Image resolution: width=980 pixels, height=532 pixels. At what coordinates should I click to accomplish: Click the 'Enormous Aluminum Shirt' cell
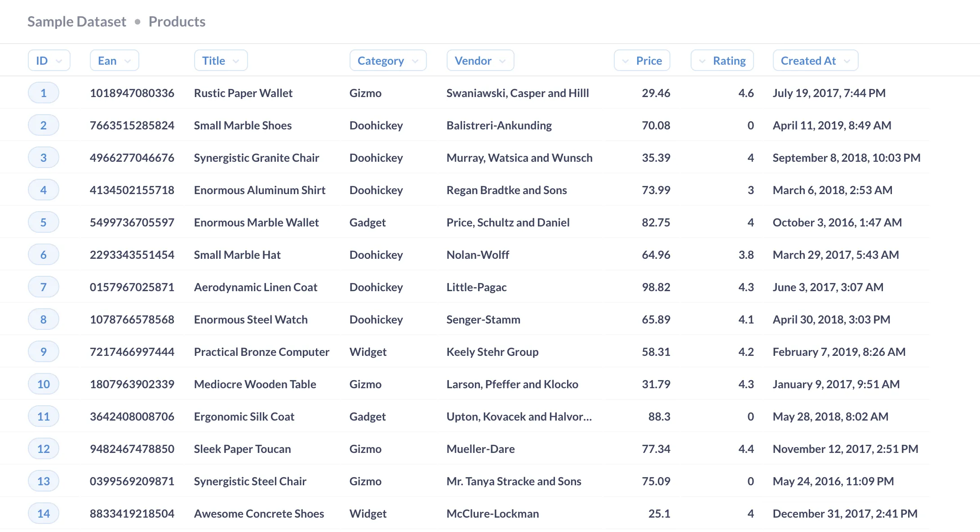click(x=260, y=190)
